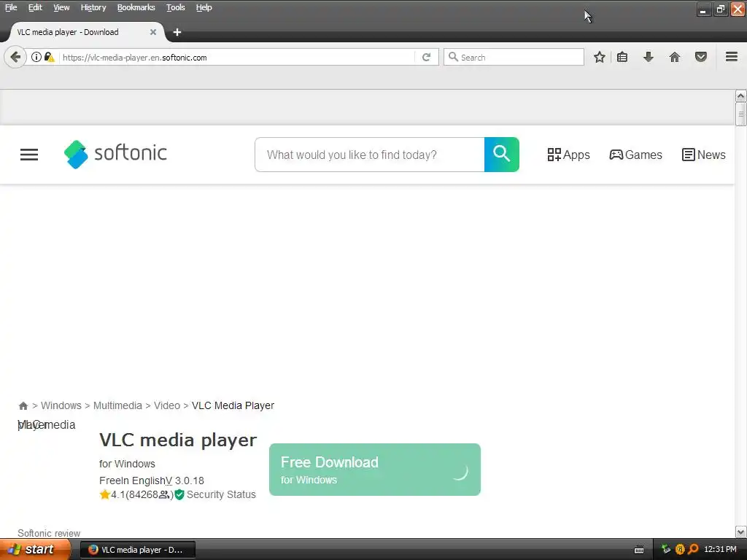Click the Security Status label
747x560 pixels.
pyautogui.click(x=221, y=495)
